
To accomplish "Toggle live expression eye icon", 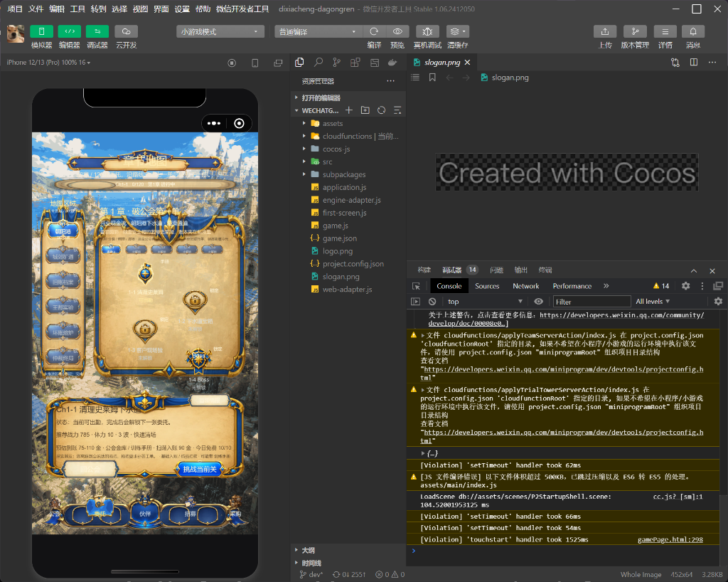I will point(539,302).
